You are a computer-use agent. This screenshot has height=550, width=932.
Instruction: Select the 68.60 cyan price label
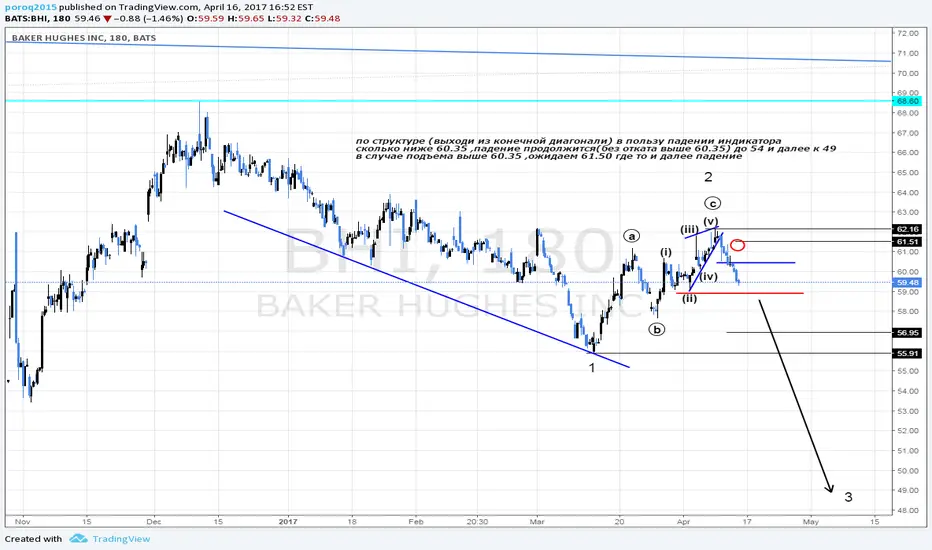point(908,102)
